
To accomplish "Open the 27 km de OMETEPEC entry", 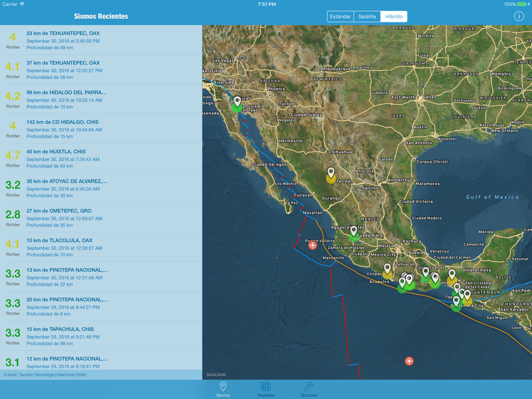I will pyautogui.click(x=101, y=218).
